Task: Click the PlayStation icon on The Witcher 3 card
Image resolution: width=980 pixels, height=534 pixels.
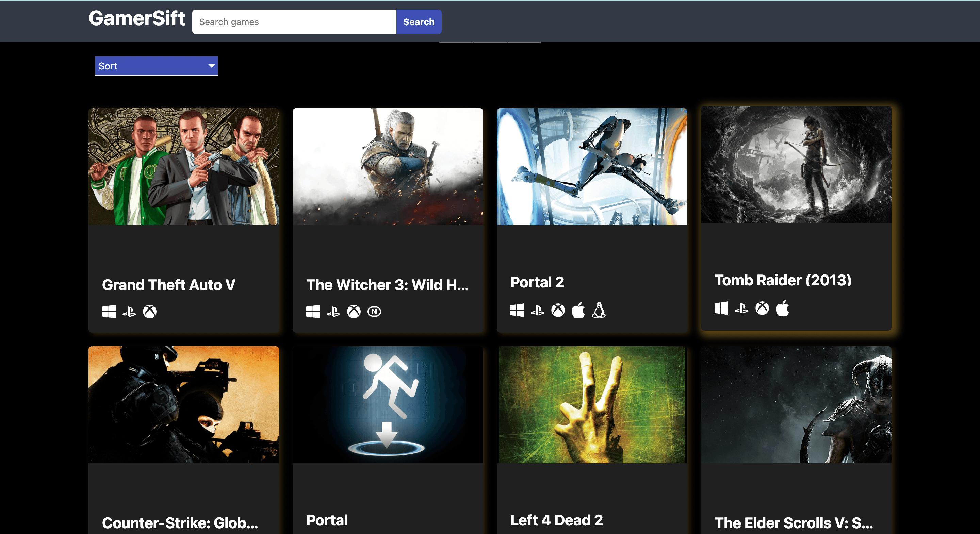Action: 333,312
